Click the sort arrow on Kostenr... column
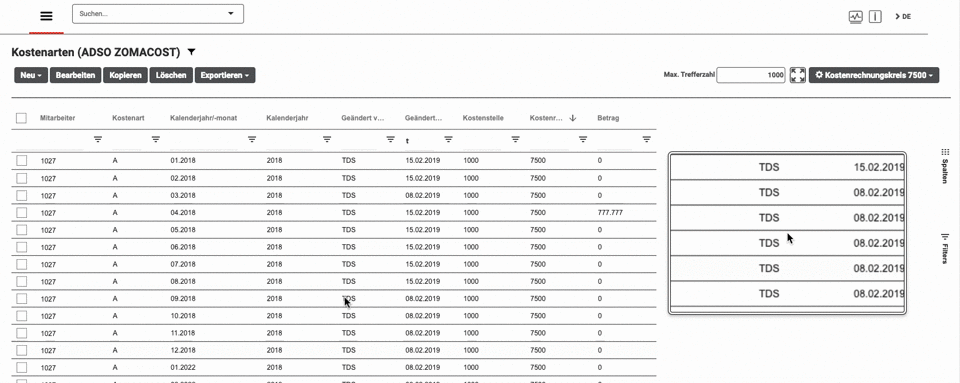The width and height of the screenshot is (960, 383). (572, 118)
